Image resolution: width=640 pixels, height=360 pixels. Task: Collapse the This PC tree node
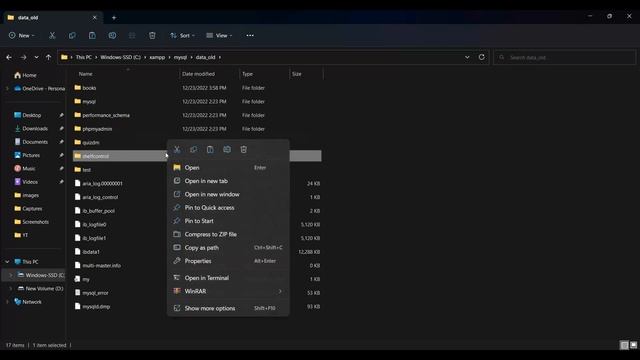point(7,262)
